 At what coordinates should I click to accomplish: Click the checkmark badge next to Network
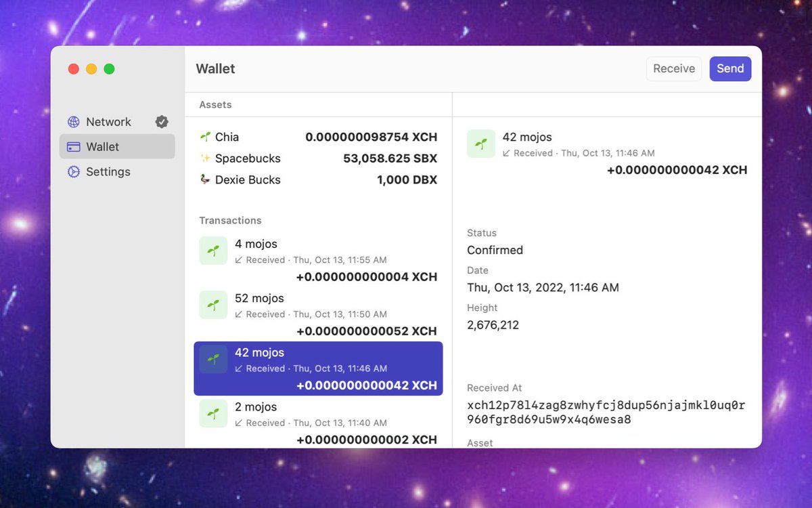162,121
